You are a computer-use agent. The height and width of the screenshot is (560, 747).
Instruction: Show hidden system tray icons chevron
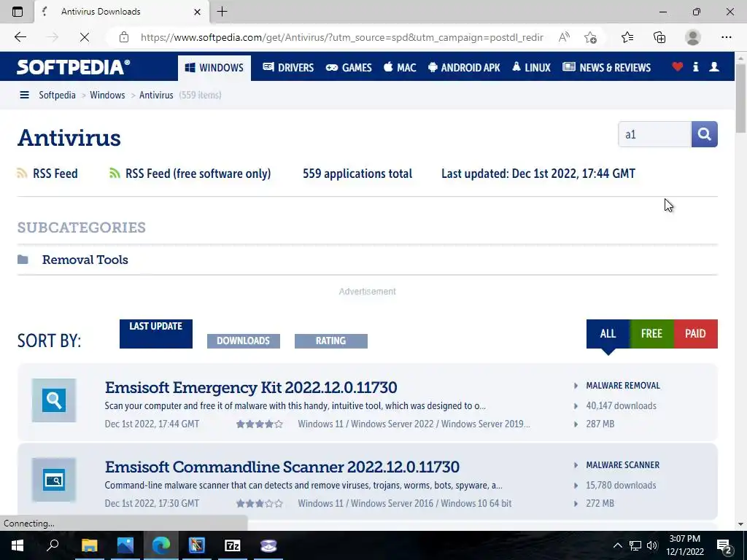tap(617, 545)
